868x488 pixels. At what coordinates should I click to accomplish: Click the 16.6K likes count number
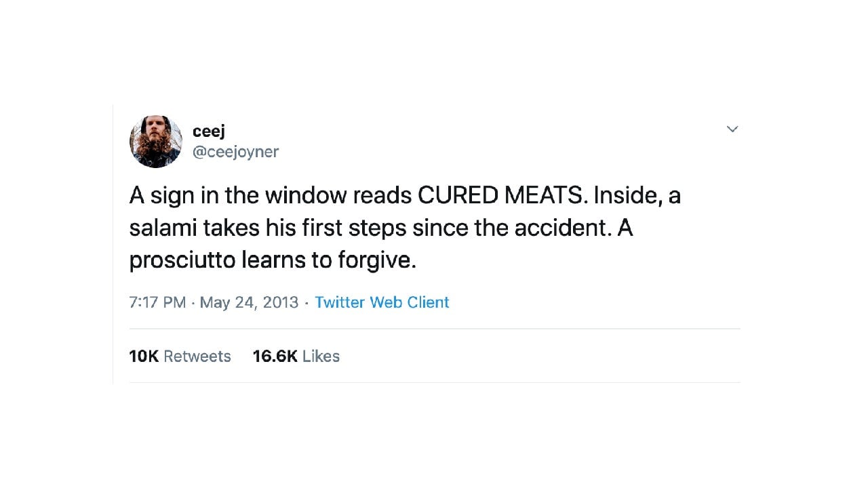(x=275, y=357)
